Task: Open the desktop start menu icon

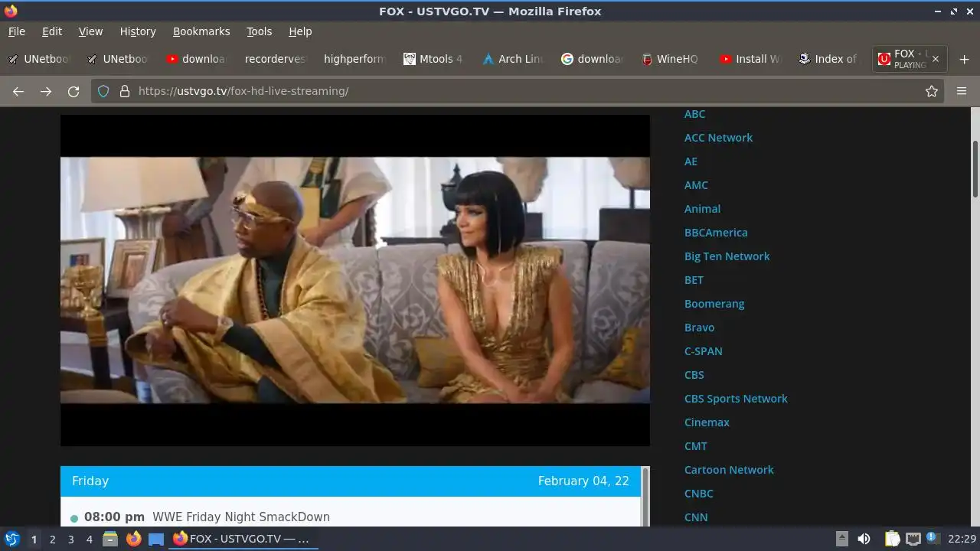Action: [x=12, y=539]
